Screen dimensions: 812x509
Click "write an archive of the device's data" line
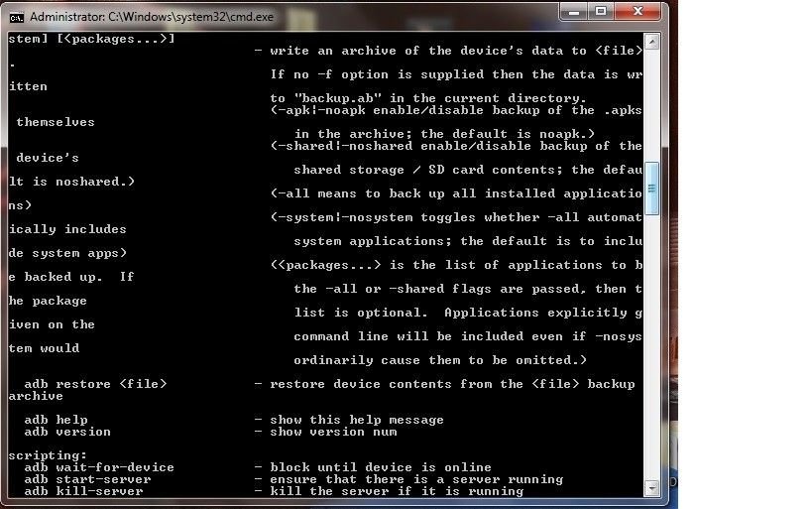456,51
